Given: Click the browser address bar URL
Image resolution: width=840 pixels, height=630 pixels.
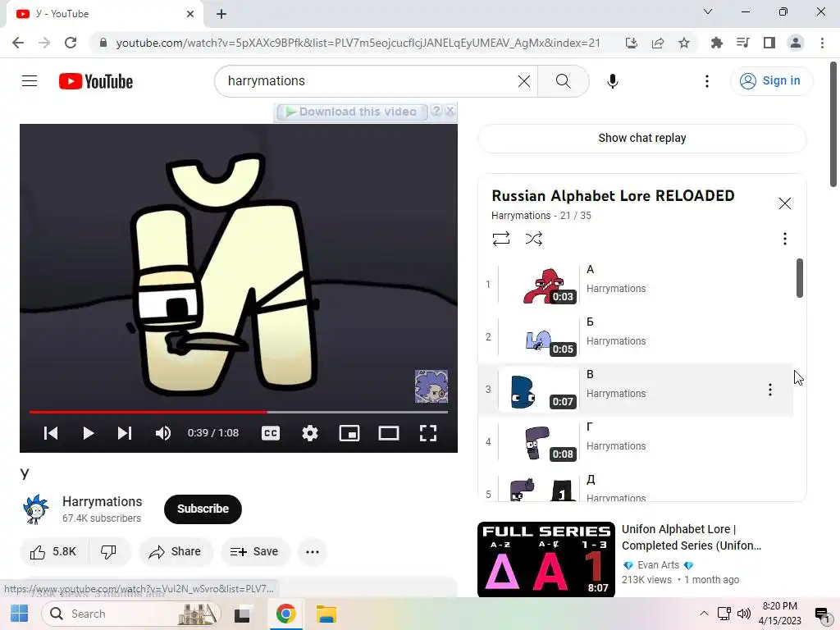Looking at the screenshot, I should coord(358,43).
